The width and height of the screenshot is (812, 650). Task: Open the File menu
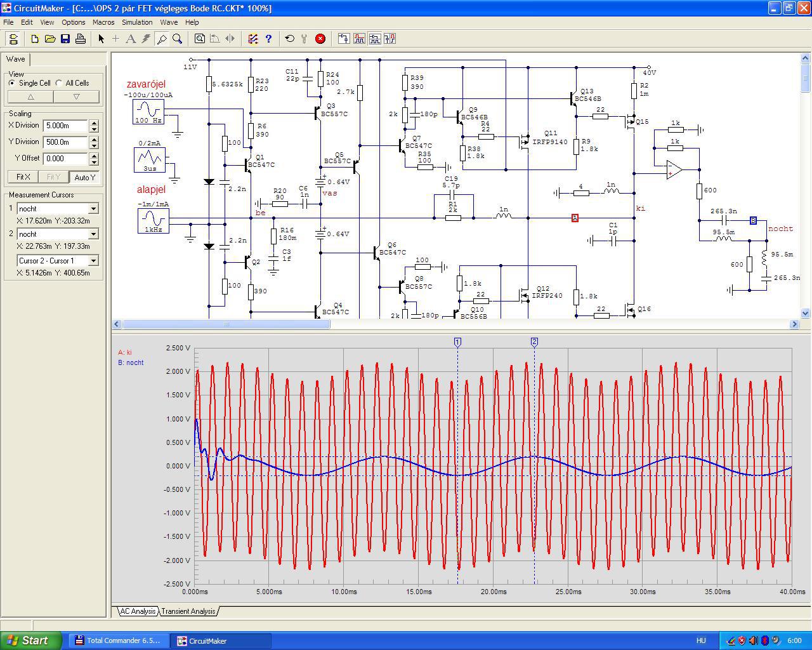pyautogui.click(x=8, y=22)
